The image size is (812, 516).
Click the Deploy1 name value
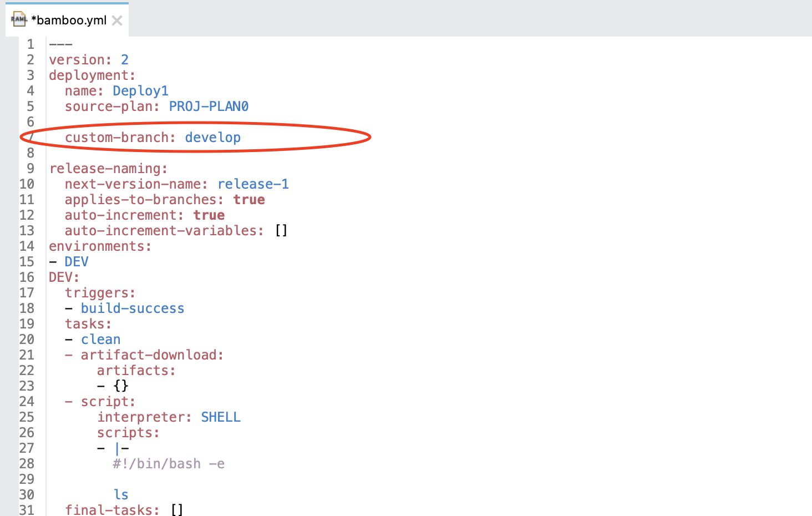pyautogui.click(x=141, y=91)
